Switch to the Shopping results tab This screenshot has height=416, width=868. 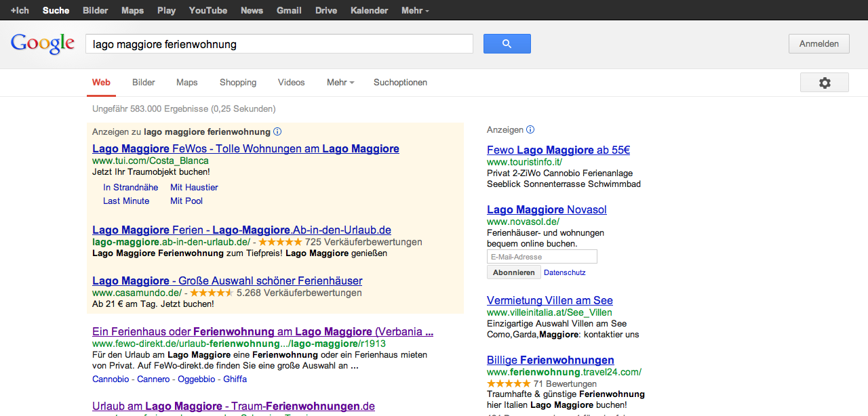pyautogui.click(x=238, y=83)
